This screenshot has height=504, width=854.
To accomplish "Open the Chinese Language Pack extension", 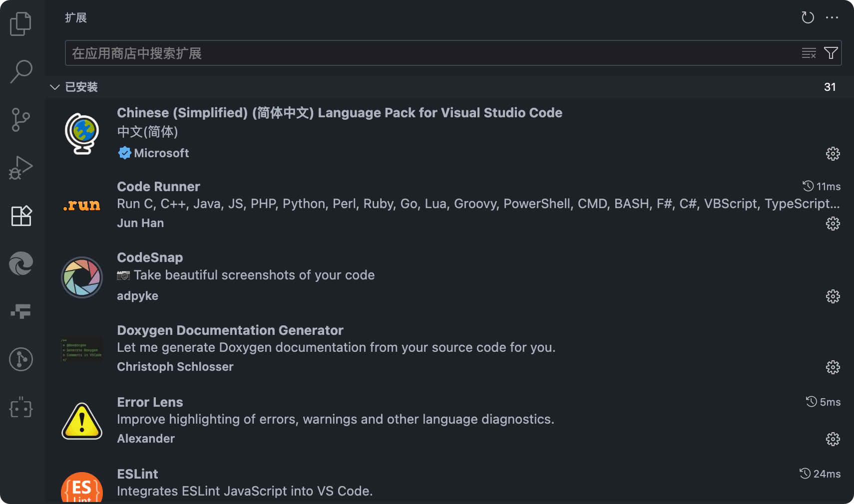I will [339, 113].
